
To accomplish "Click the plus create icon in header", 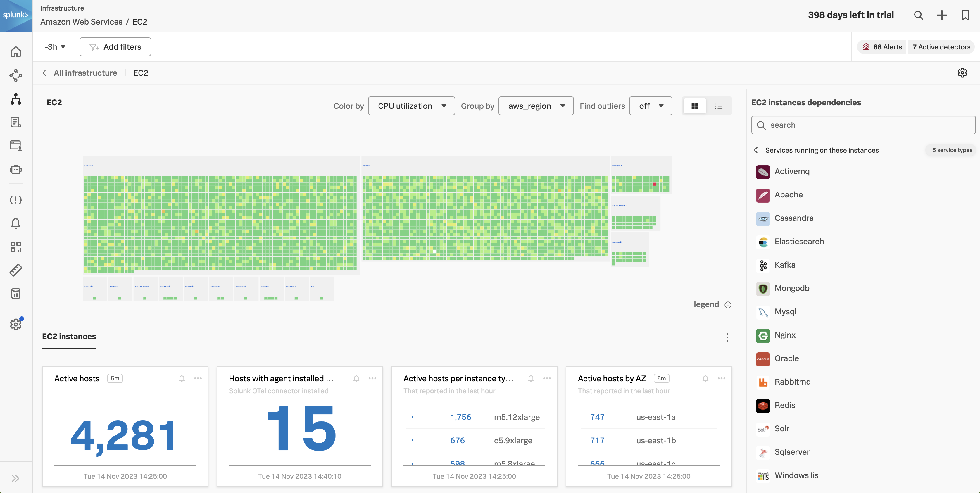I will pos(942,15).
